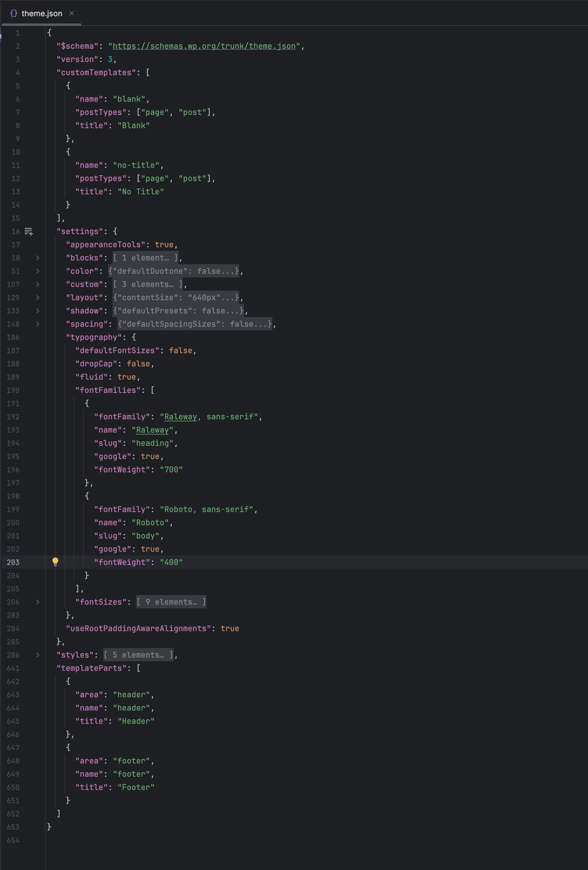Click the JSON file icon in theme.json tab
588x870 pixels.
tap(14, 14)
